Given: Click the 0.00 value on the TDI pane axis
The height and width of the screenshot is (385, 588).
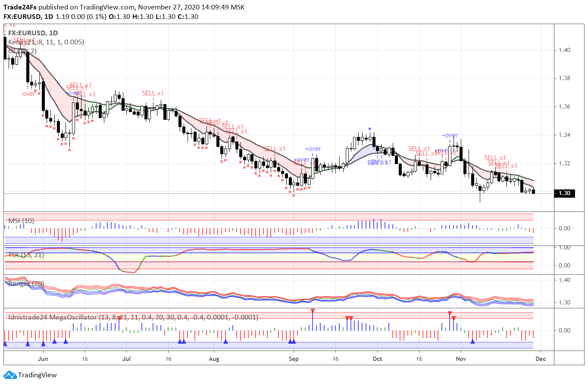Looking at the screenshot, I should [565, 265].
